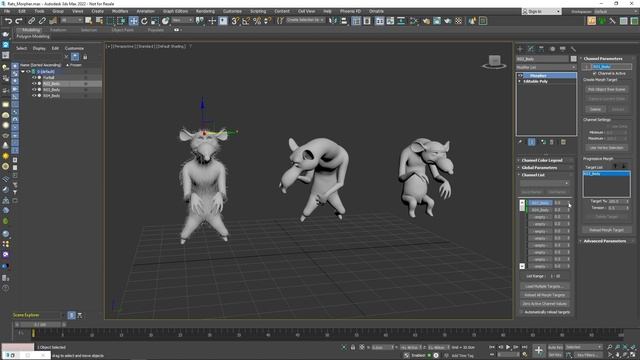
Task: Click the ViewCube in the viewport
Action: pos(494,62)
